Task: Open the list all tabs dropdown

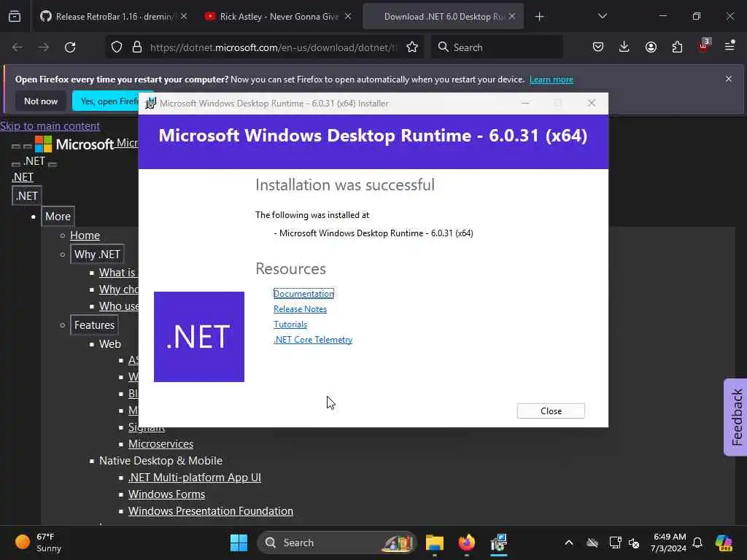Action: point(602,16)
